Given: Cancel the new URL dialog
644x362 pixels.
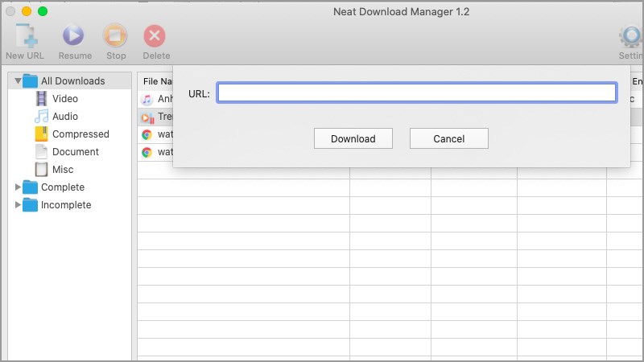Looking at the screenshot, I should 448,138.
